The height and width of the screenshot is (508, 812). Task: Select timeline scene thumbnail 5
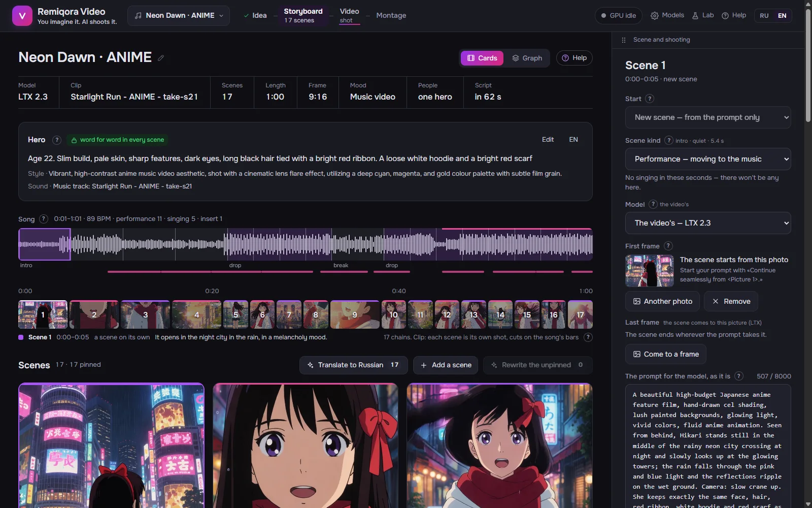click(x=235, y=314)
